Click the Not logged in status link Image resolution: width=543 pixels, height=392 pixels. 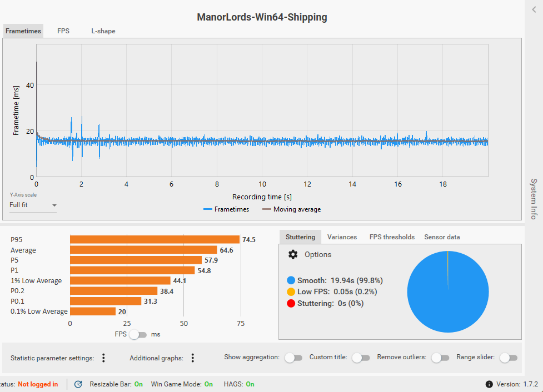coord(38,384)
